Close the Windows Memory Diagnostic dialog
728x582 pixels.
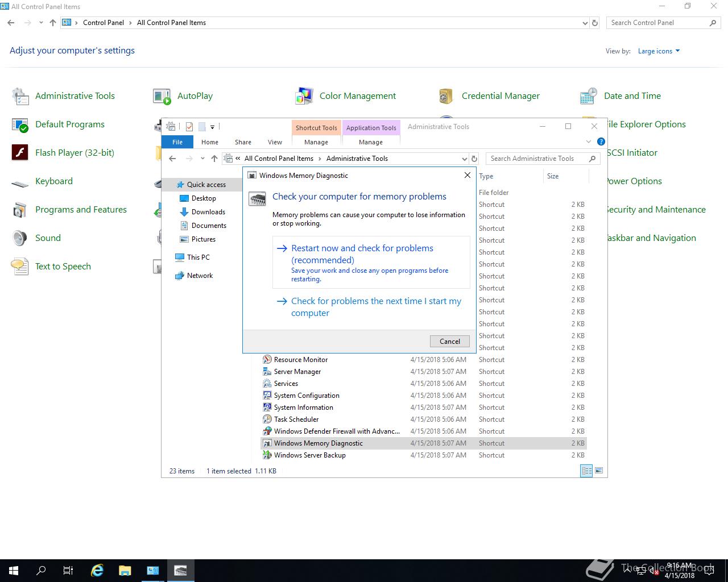(468, 176)
